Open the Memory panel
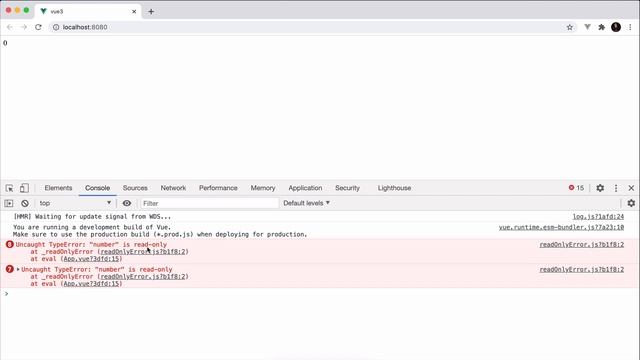 (263, 188)
